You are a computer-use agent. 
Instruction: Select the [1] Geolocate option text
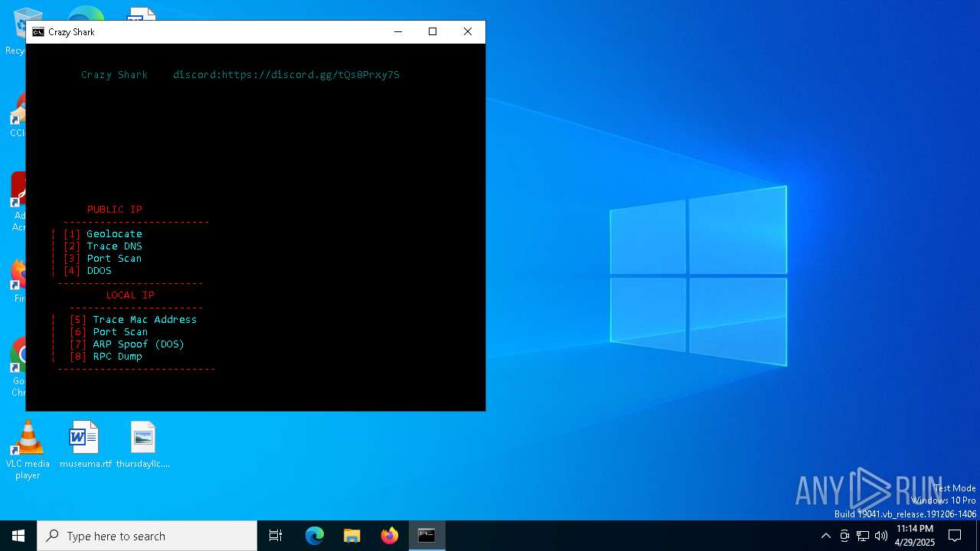click(103, 234)
